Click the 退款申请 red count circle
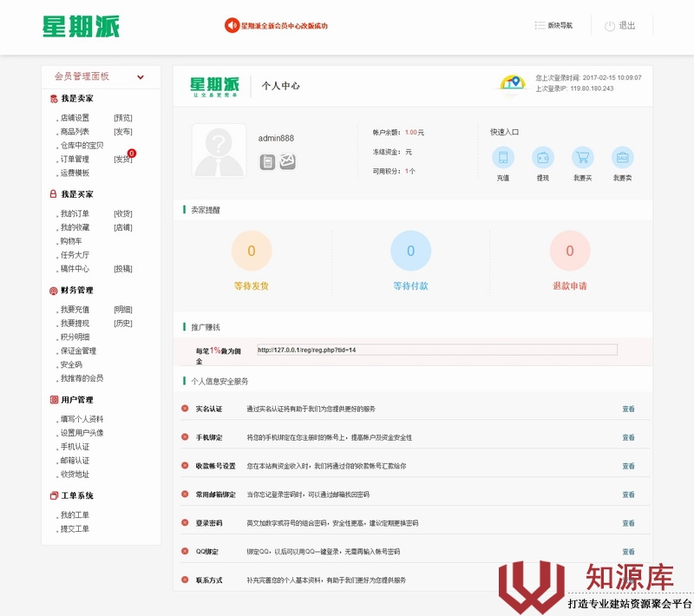The image size is (694, 616). coord(570,251)
